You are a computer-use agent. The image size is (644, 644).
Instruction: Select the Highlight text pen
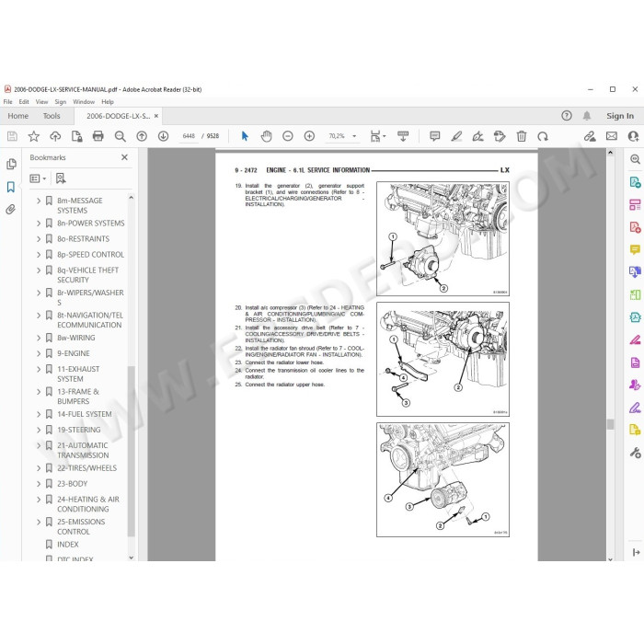[x=456, y=136]
